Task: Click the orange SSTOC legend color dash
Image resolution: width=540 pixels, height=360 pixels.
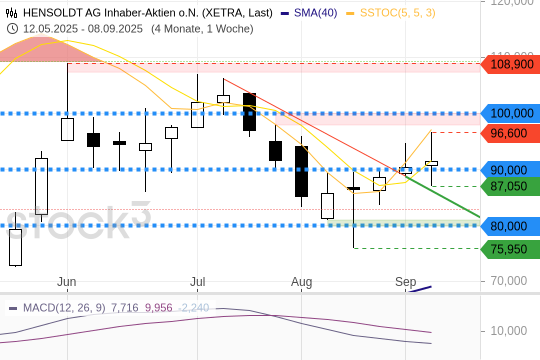Action: click(350, 13)
